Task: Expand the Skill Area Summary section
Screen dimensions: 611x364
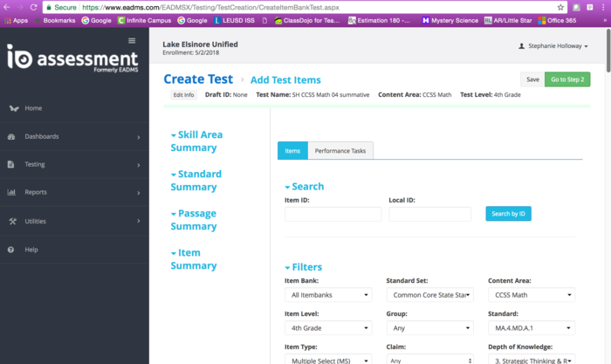Action: click(196, 141)
